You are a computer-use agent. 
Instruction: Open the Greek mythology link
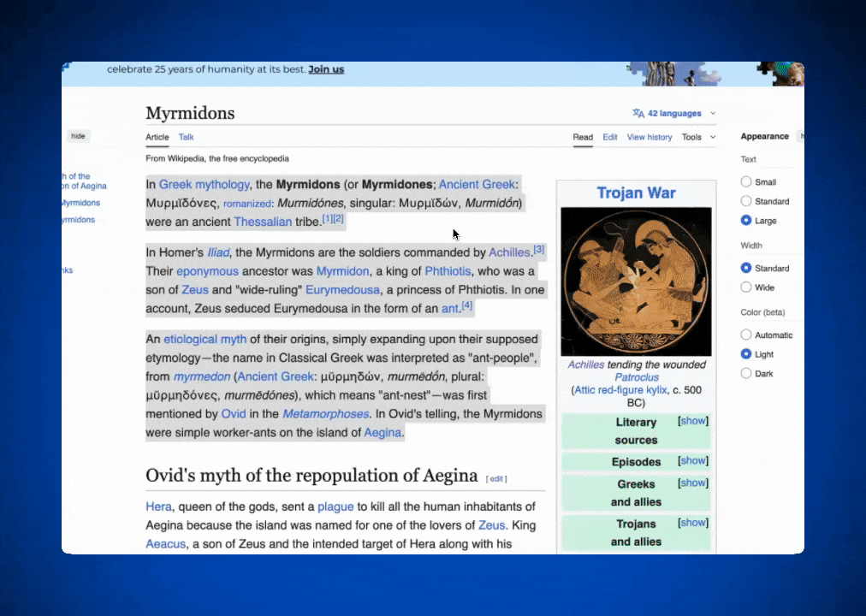pos(205,184)
